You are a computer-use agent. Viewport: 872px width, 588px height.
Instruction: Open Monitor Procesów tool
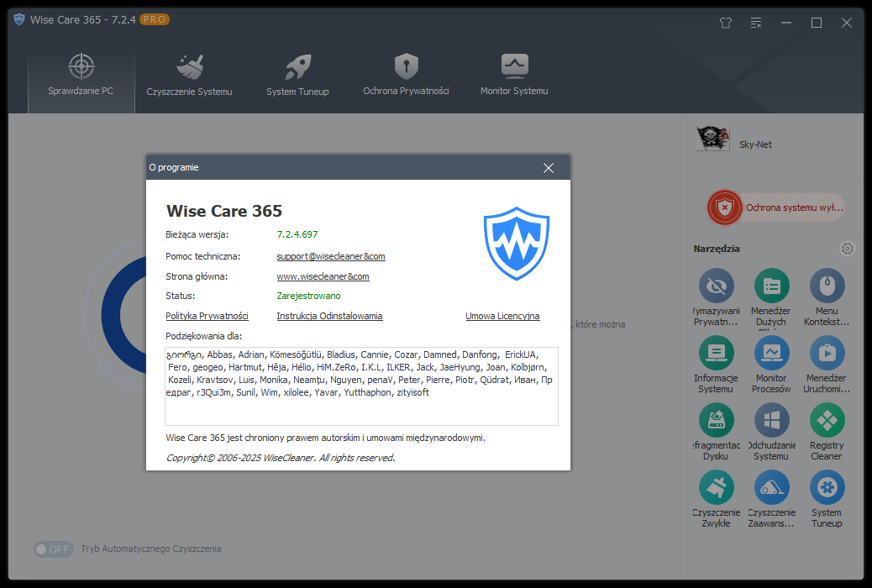click(x=771, y=354)
